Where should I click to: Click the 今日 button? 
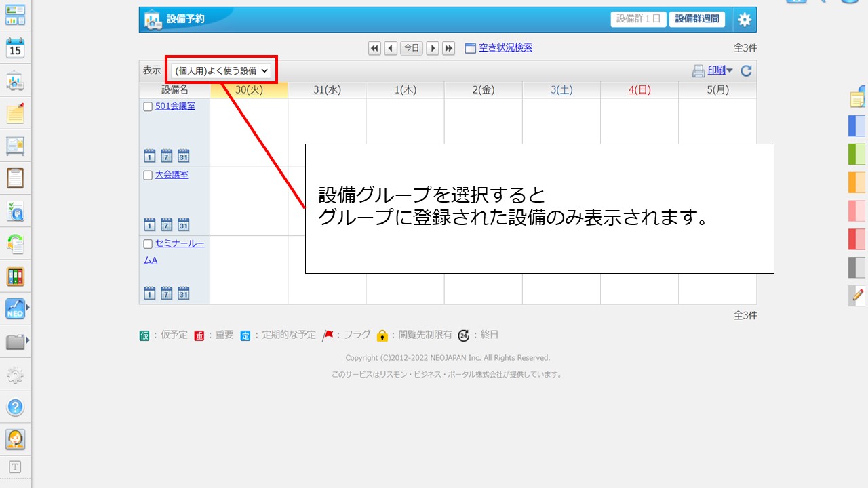(x=411, y=48)
